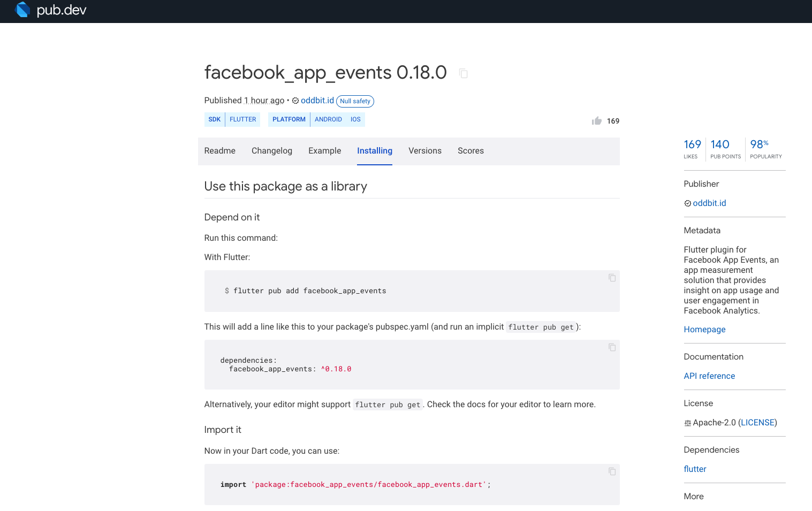Image resolution: width=812 pixels, height=511 pixels.
Task: Open the Example tab
Action: pyautogui.click(x=325, y=151)
